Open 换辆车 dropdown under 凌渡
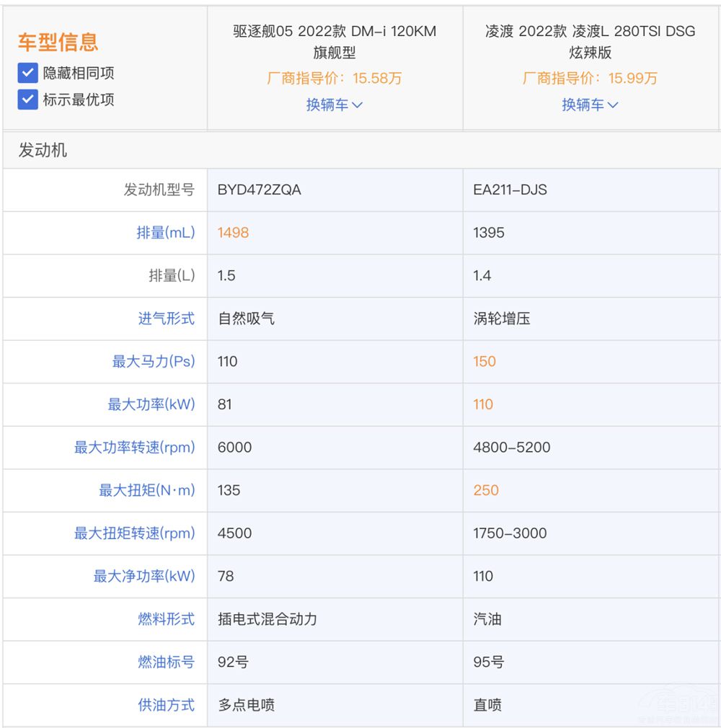Screen dimensions: 721x728 tap(590, 105)
